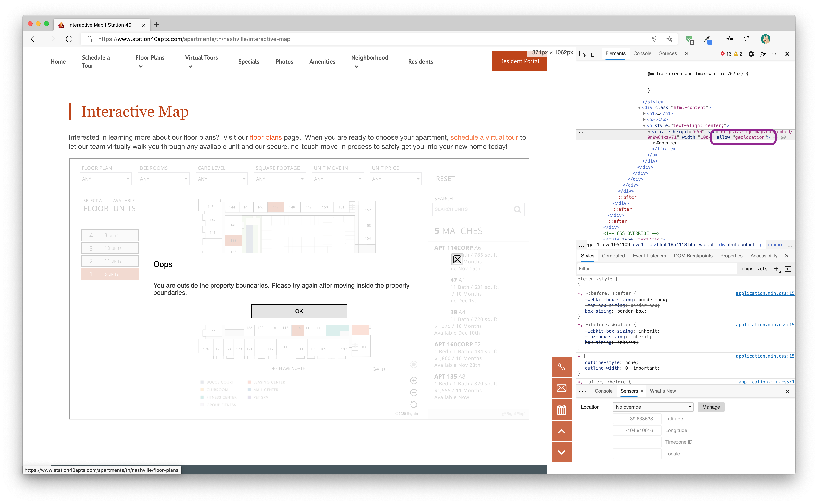Viewport: 818px width, 504px height.
Task: Click the orange calendar schedule icon
Action: coord(561,409)
